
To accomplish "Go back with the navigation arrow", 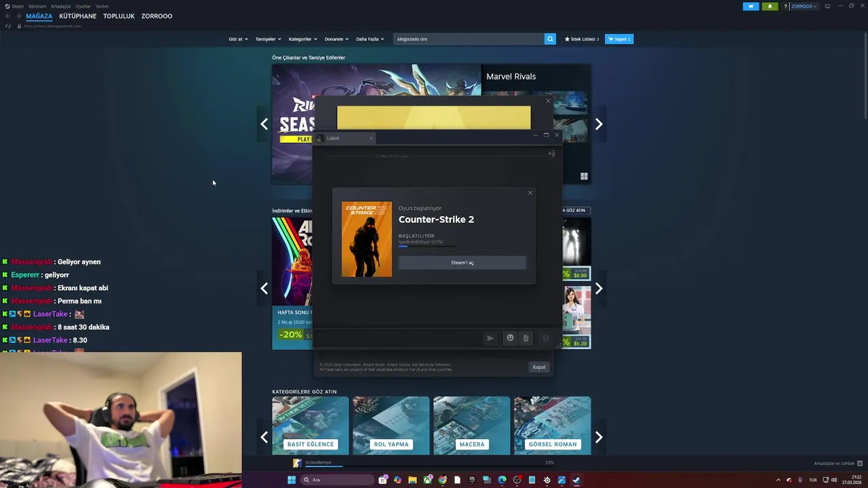I will click(x=7, y=16).
